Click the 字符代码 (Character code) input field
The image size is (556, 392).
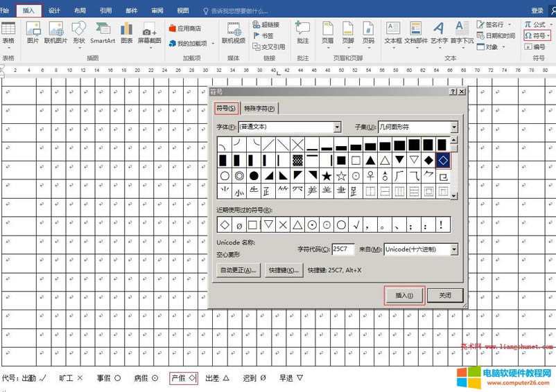(x=342, y=249)
